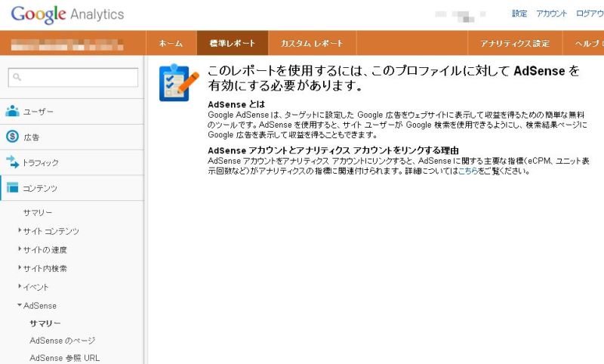This screenshot has width=604, height=364.
Task: Select AdSense tree label
Action: pyautogui.click(x=40, y=305)
